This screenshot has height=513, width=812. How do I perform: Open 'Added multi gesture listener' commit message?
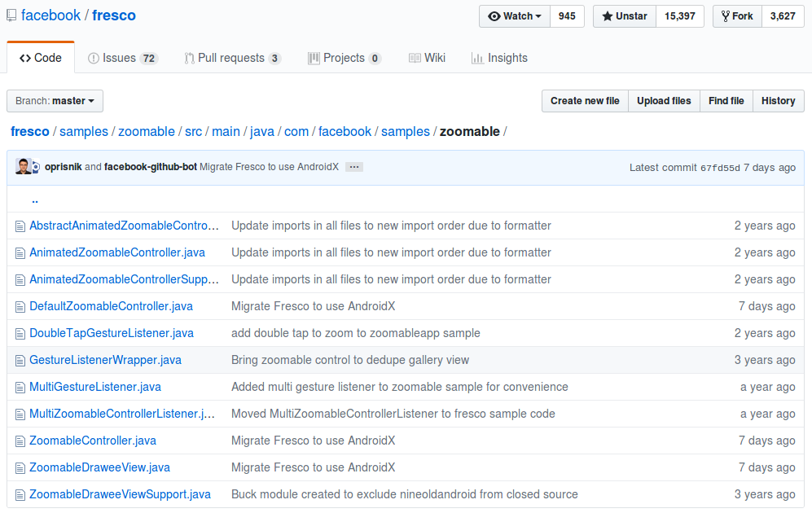point(400,388)
